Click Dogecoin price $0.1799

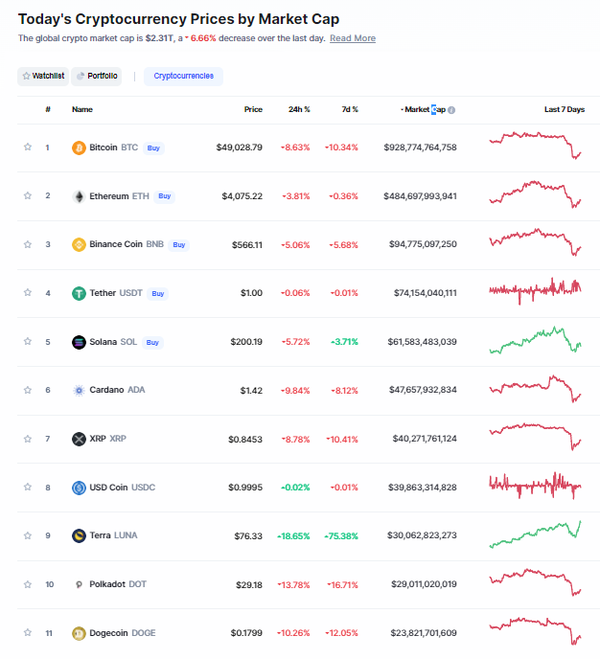pyautogui.click(x=247, y=633)
